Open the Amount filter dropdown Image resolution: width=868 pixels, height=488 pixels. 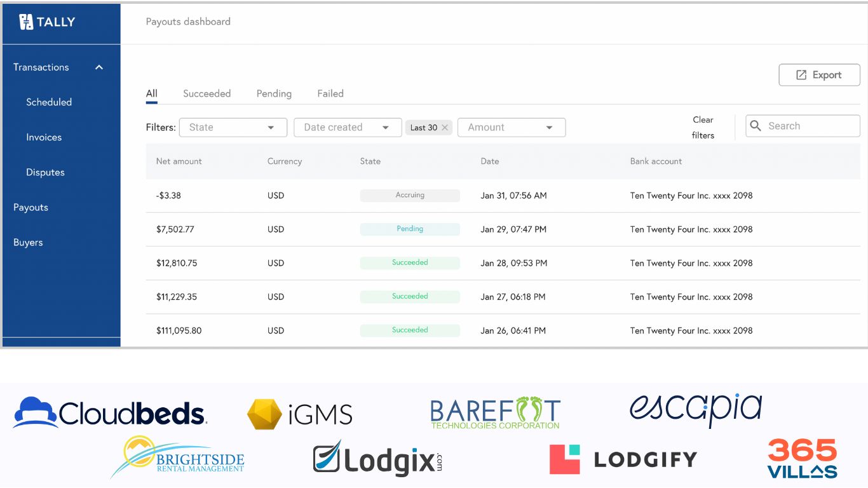(511, 128)
